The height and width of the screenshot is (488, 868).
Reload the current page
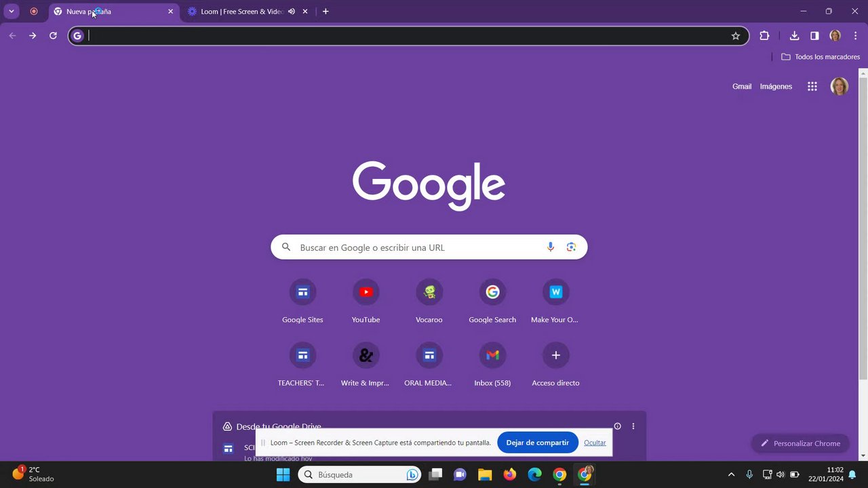coord(53,36)
